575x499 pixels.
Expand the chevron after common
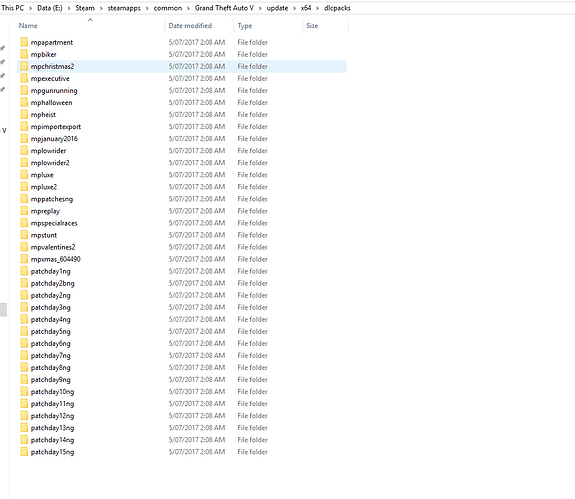click(188, 8)
